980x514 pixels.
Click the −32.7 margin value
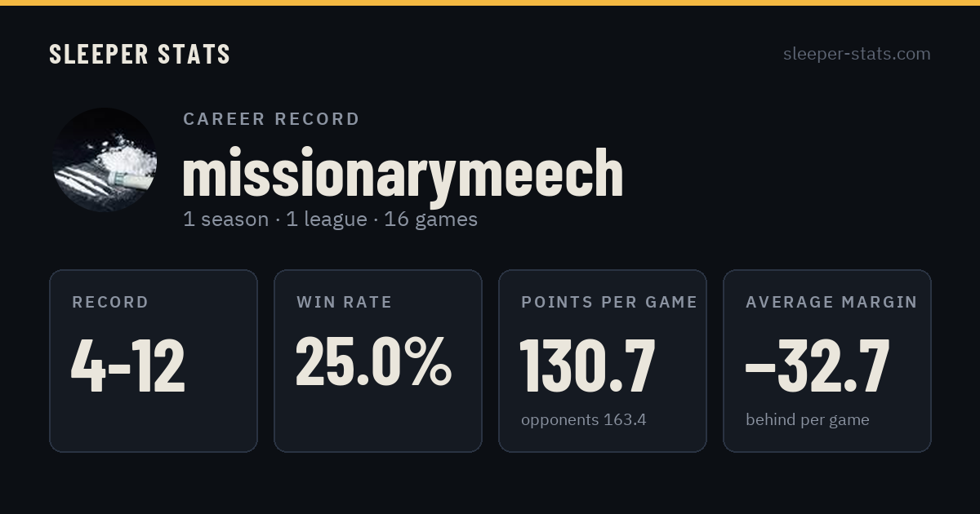pos(817,366)
